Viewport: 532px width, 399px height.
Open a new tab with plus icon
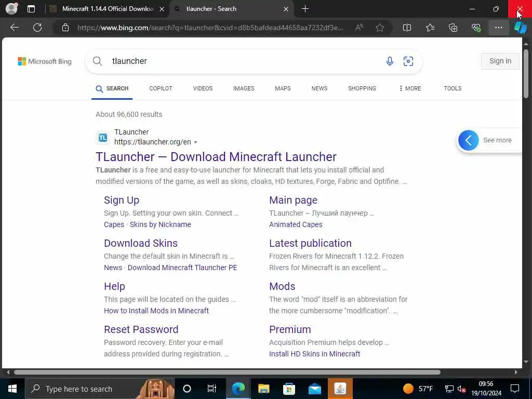point(305,9)
